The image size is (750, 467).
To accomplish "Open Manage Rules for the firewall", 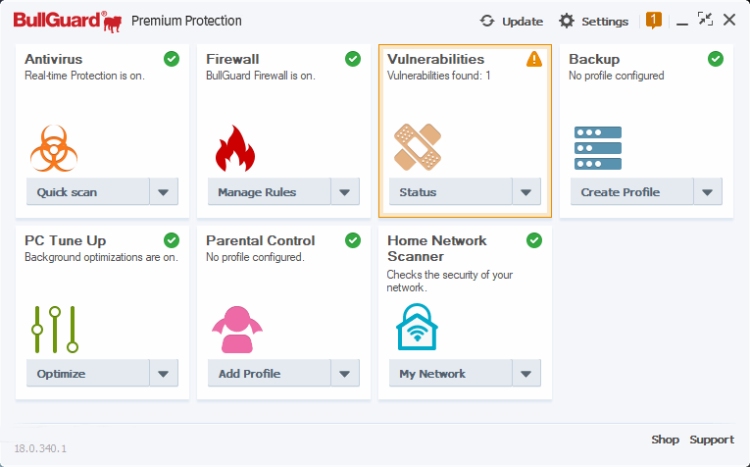I will point(269,192).
